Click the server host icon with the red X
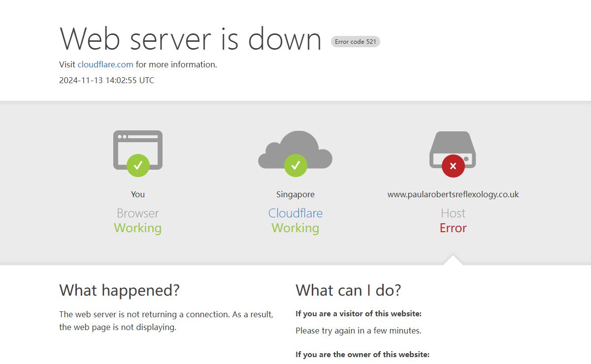The height and width of the screenshot is (364, 591). (x=453, y=153)
